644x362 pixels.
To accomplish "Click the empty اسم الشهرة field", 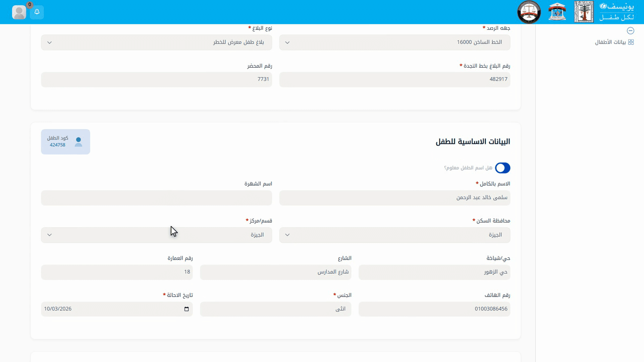I will (157, 198).
